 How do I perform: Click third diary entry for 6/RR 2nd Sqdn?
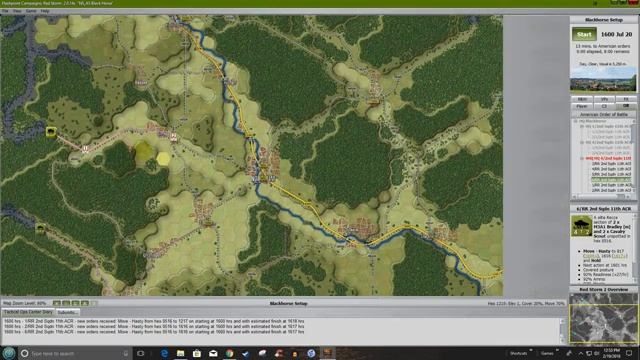(154, 332)
